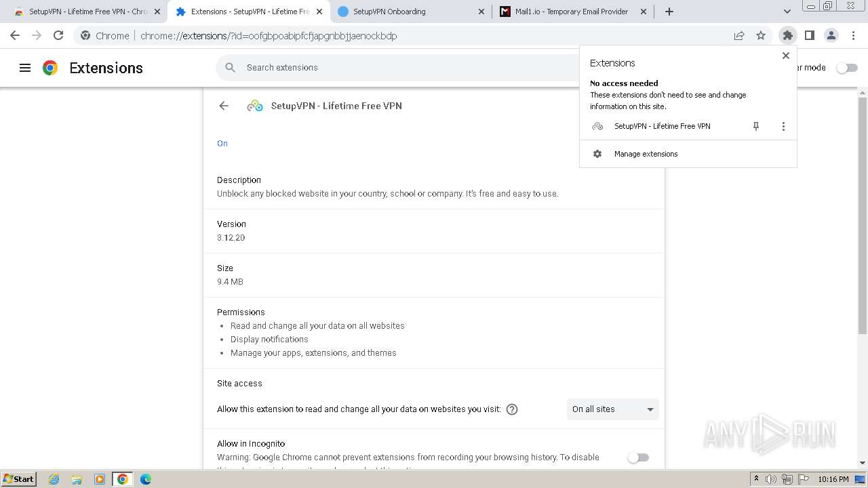Open File Explorer folder from taskbar

tap(77, 479)
